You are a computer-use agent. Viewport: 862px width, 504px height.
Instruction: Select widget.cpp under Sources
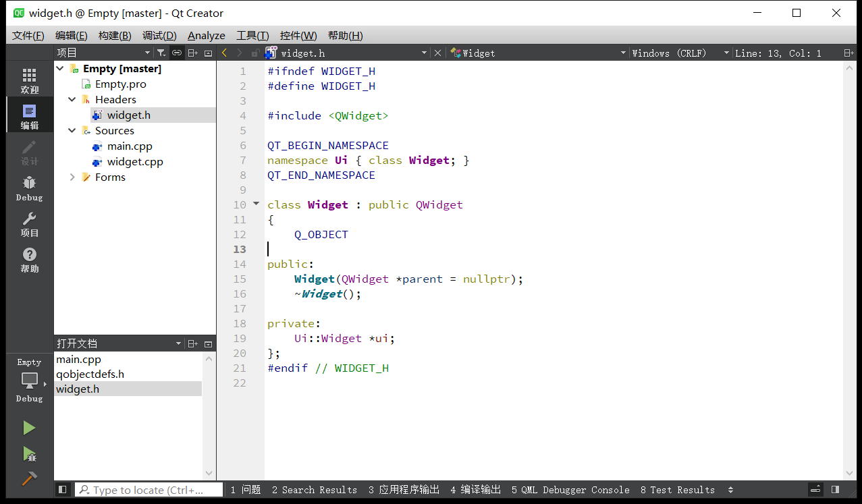pos(135,162)
